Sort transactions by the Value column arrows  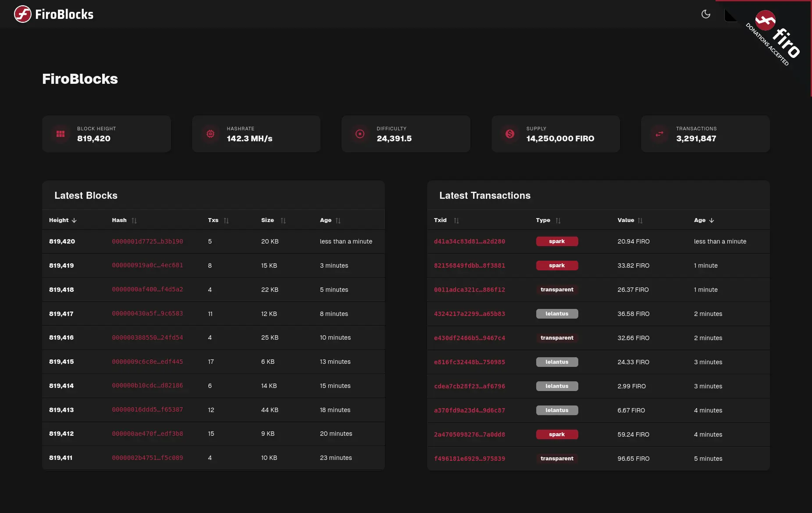640,220
